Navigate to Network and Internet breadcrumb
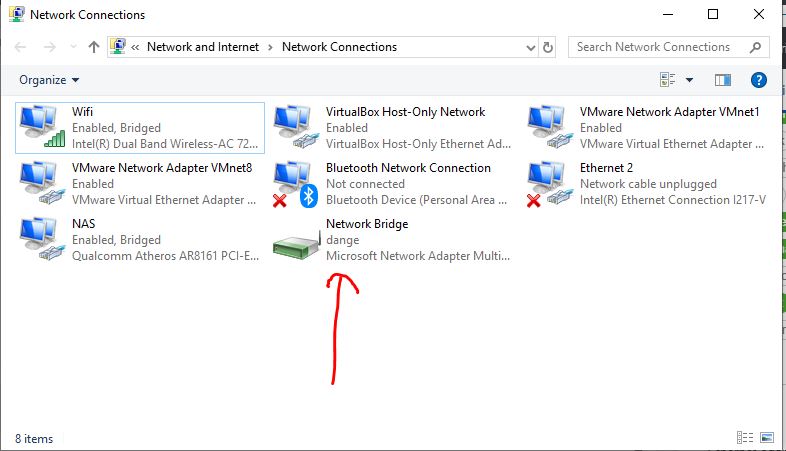Viewport: 786px width, 451px height. pos(203,47)
